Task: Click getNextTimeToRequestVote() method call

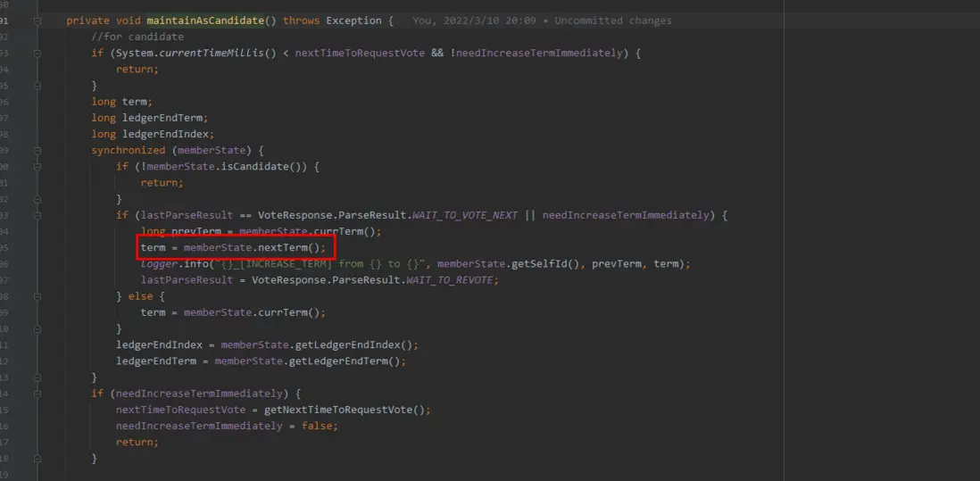Action: (345, 411)
